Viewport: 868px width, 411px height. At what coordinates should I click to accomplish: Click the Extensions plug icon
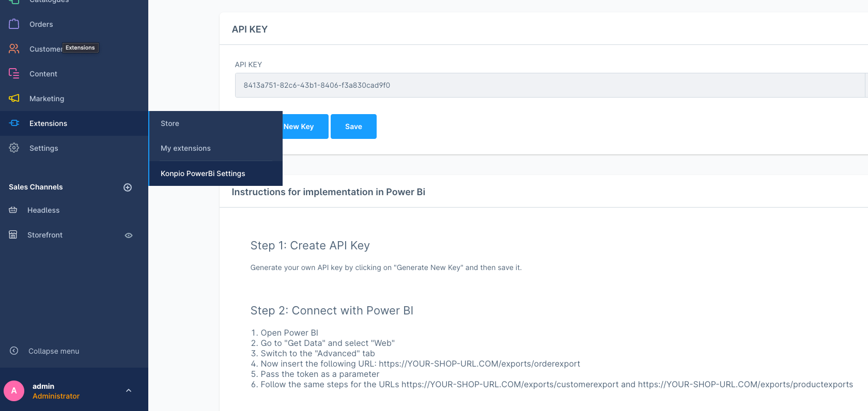[14, 123]
